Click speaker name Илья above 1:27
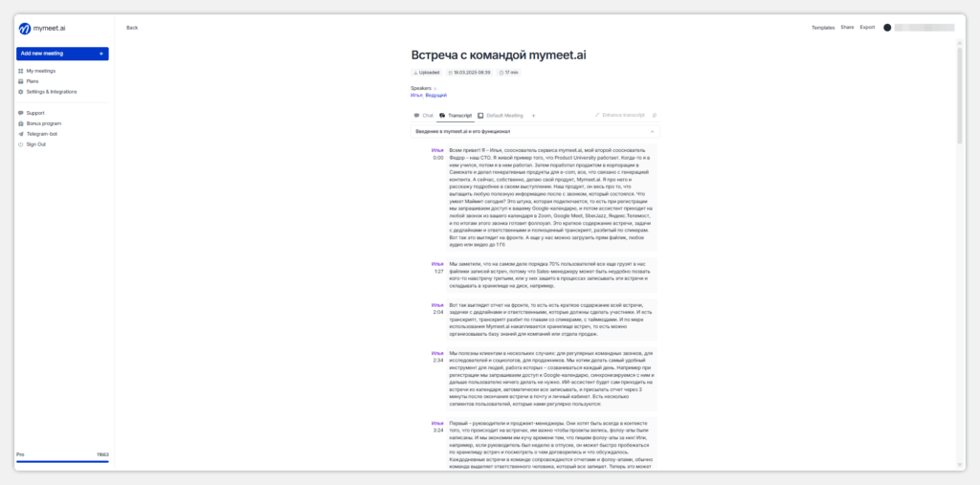The height and width of the screenshot is (485, 980). click(x=437, y=264)
